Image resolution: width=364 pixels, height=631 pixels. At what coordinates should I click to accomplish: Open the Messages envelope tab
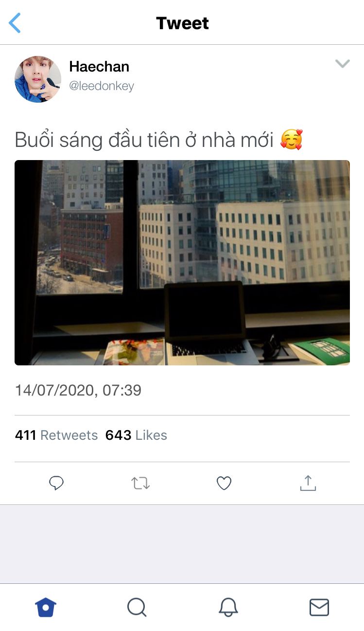tap(319, 607)
